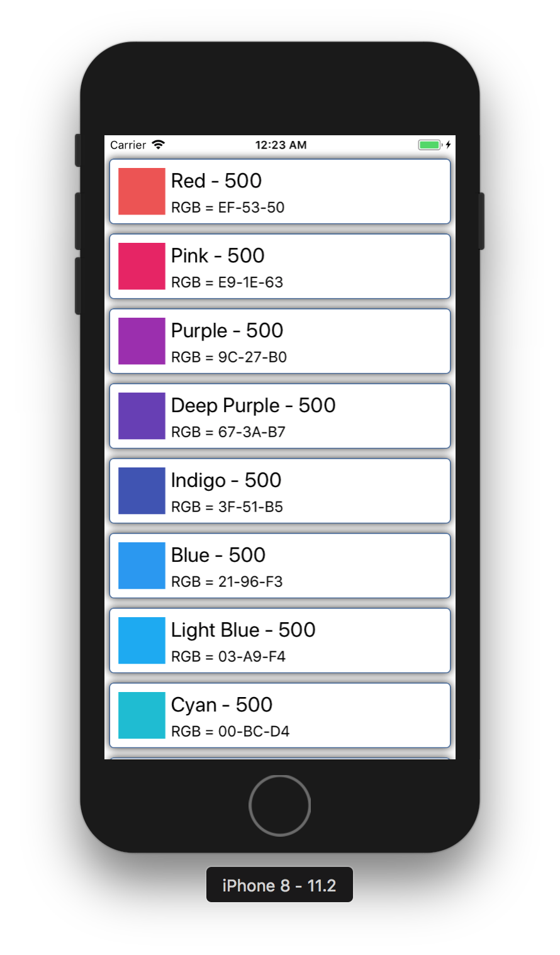This screenshot has height=955, width=560.
Task: Tap the battery icon in status bar
Action: tap(430, 145)
